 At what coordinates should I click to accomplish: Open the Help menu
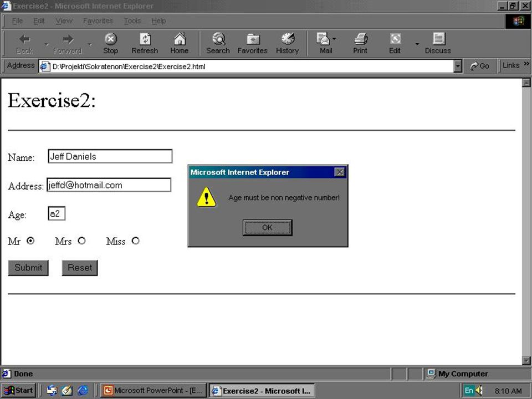point(158,21)
